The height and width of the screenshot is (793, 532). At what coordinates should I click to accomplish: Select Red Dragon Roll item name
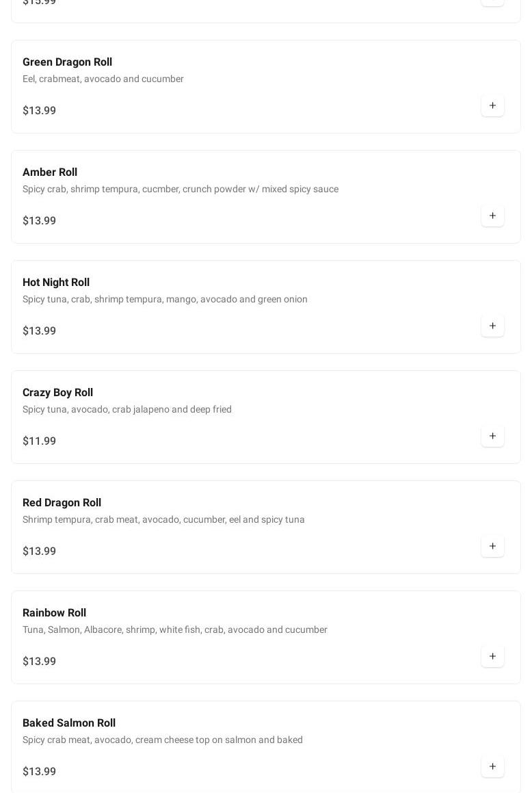pos(62,503)
